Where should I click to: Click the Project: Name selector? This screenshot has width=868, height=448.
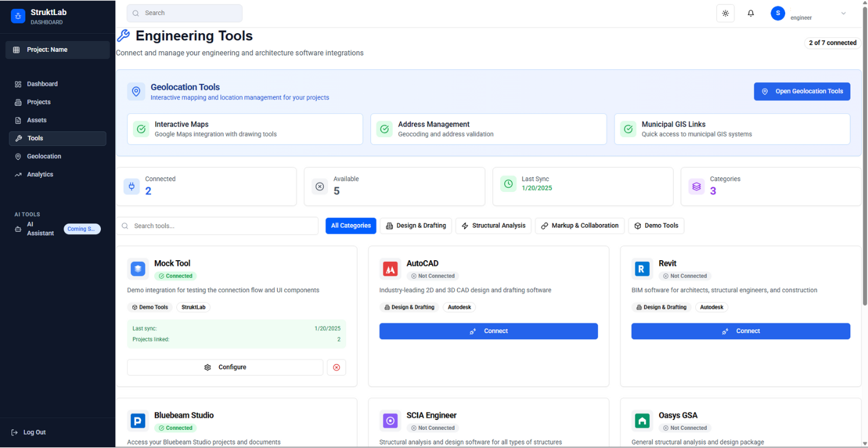pos(57,50)
